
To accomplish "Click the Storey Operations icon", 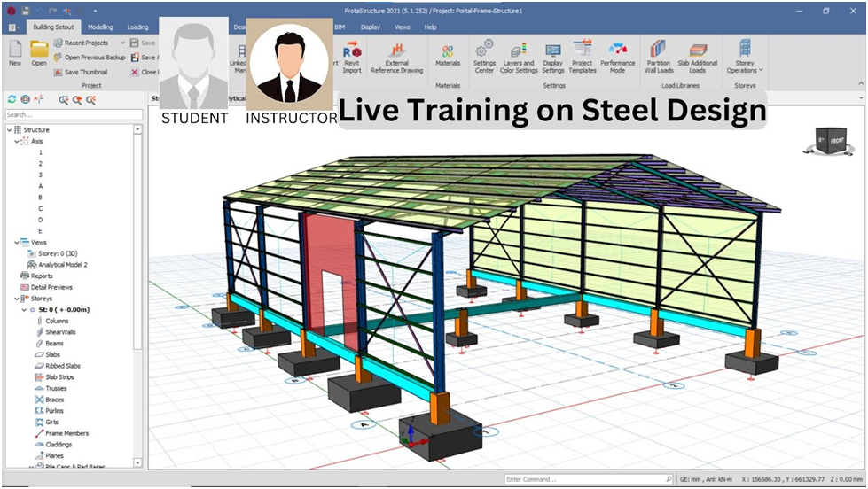I will click(745, 48).
